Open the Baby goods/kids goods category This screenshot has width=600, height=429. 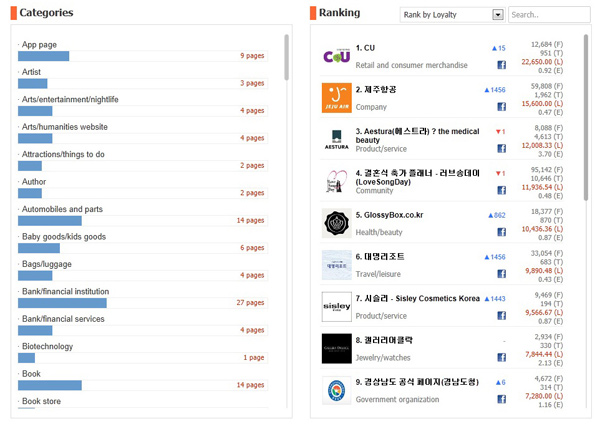coord(64,237)
